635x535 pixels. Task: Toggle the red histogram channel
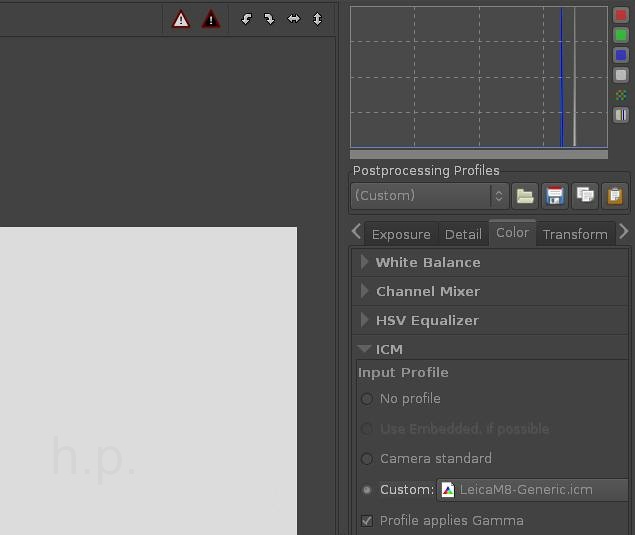621,15
